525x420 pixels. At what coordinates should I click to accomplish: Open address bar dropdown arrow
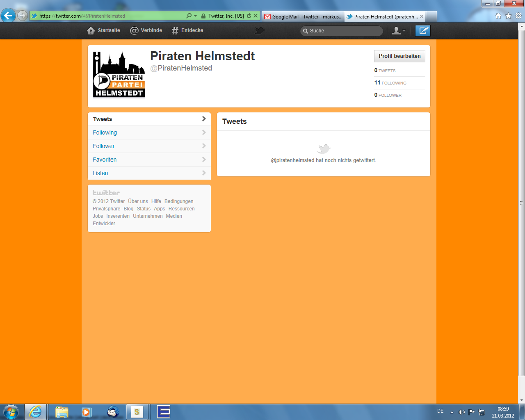pyautogui.click(x=196, y=16)
